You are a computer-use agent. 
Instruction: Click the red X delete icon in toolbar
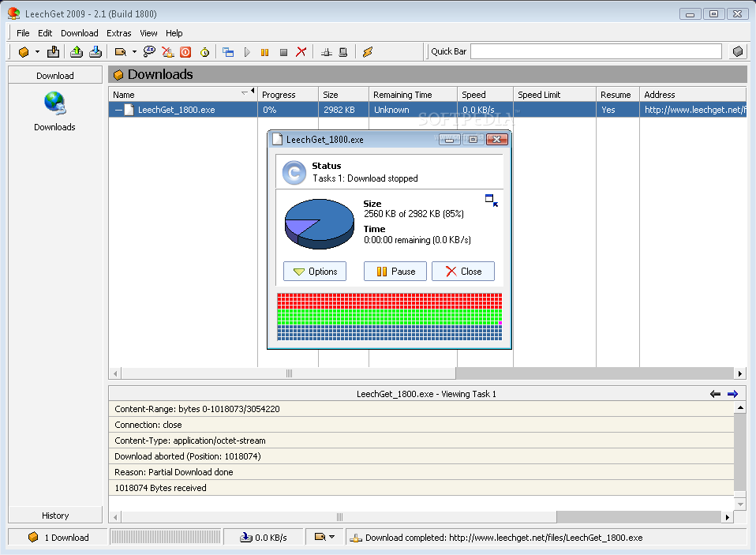coord(301,52)
